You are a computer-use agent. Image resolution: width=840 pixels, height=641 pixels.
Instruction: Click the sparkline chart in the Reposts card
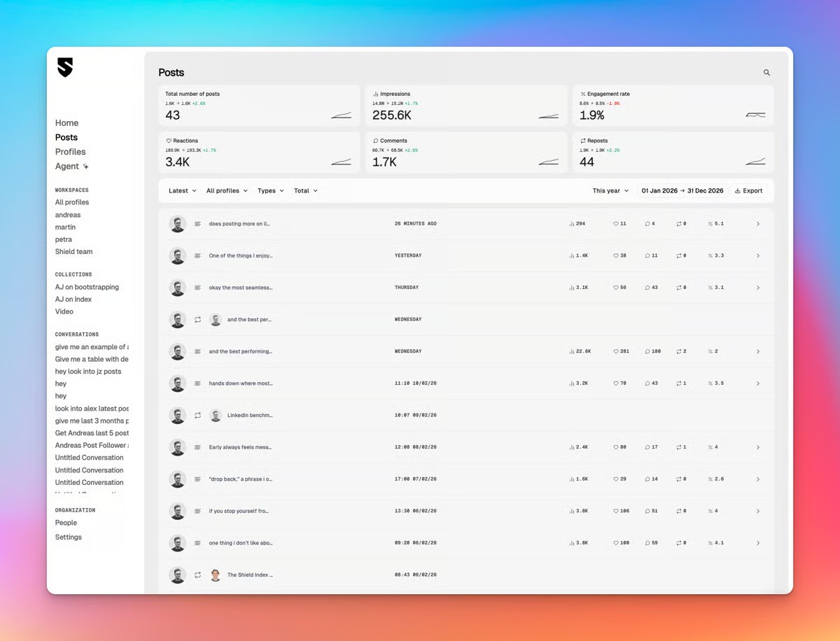755,162
